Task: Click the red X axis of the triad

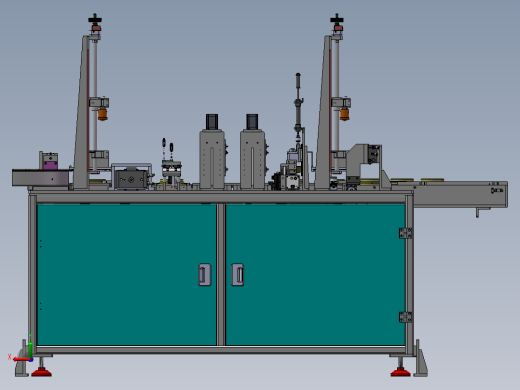Action: coord(21,359)
